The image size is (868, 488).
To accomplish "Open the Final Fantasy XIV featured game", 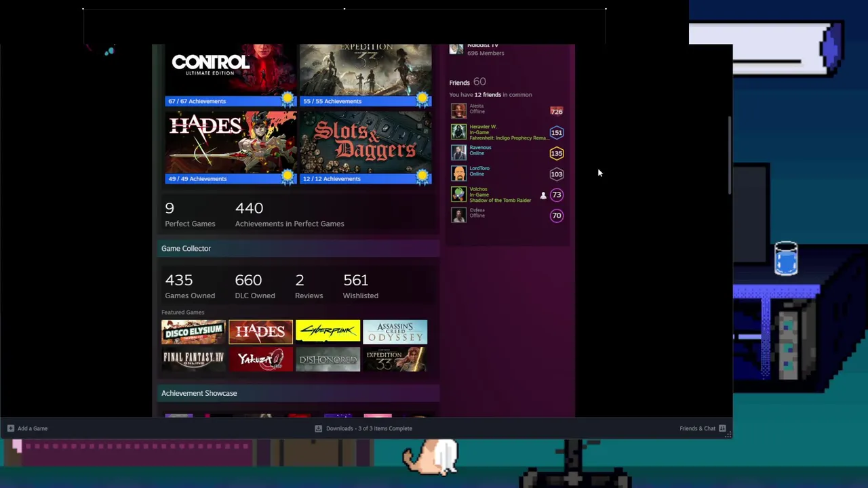I will click(x=193, y=359).
